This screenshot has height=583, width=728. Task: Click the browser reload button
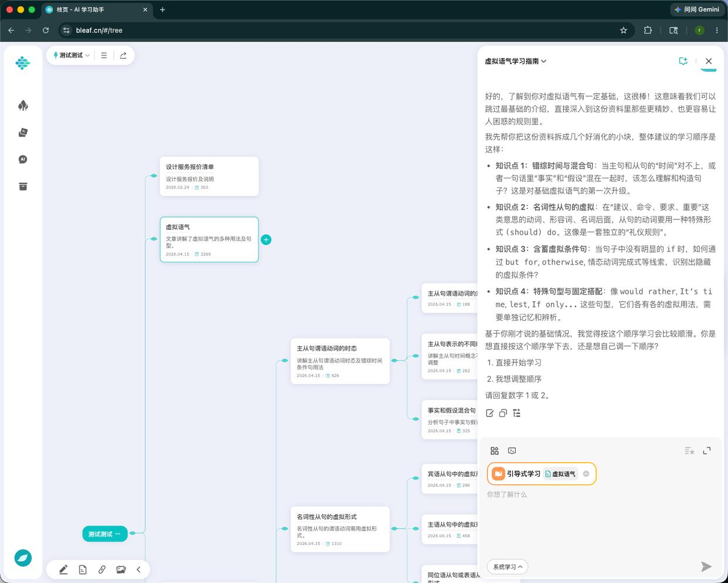46,30
